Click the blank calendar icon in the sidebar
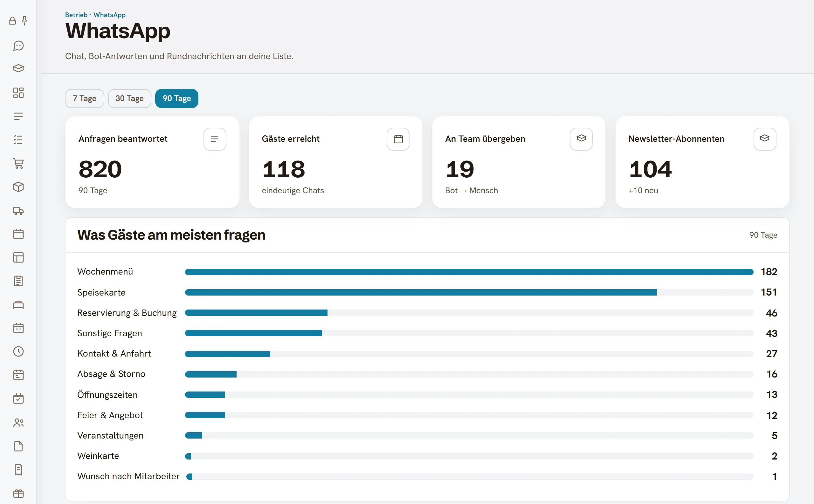 pyautogui.click(x=18, y=234)
